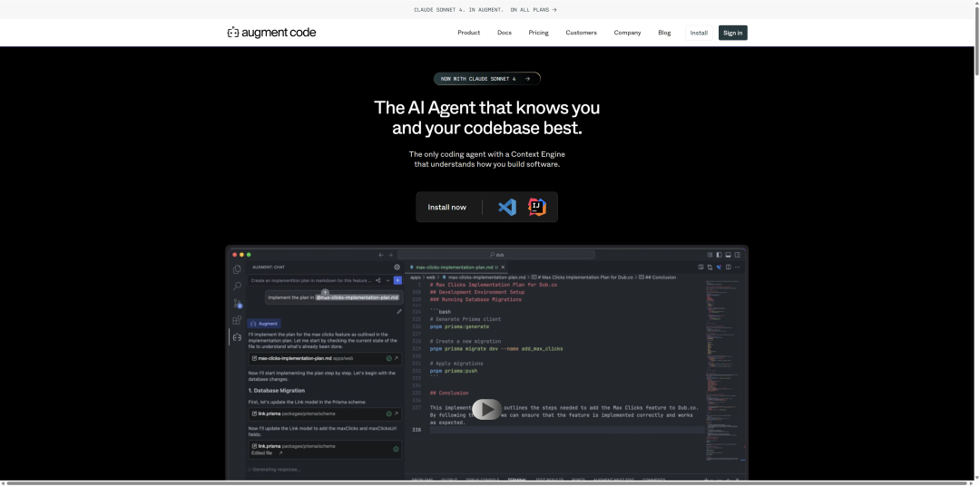Open arrow on first link.prisma chip

[x=396, y=413]
